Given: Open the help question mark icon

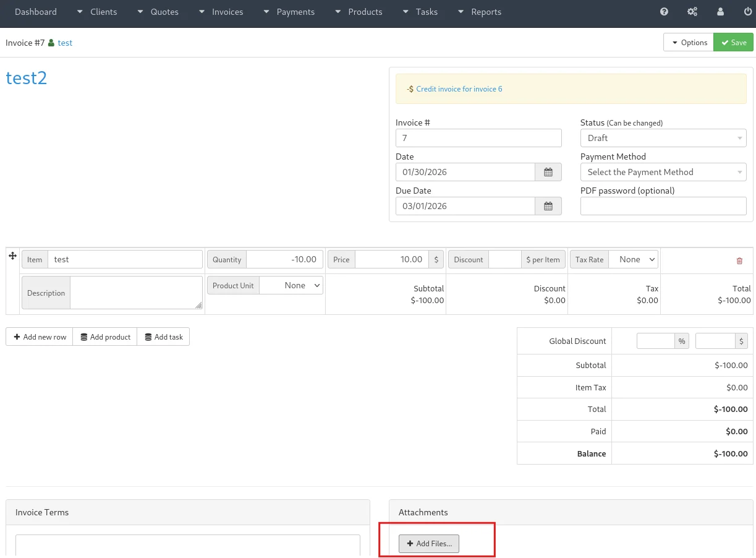Looking at the screenshot, I should click(664, 12).
